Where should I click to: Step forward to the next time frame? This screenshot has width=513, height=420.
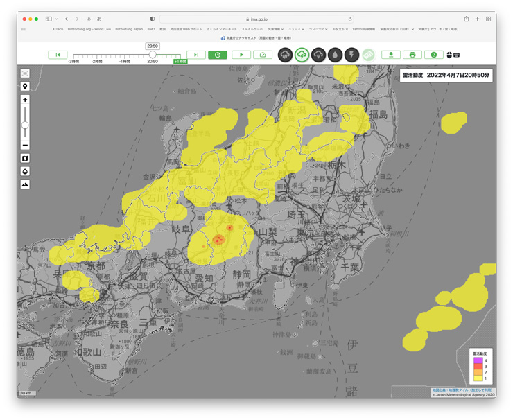196,55
